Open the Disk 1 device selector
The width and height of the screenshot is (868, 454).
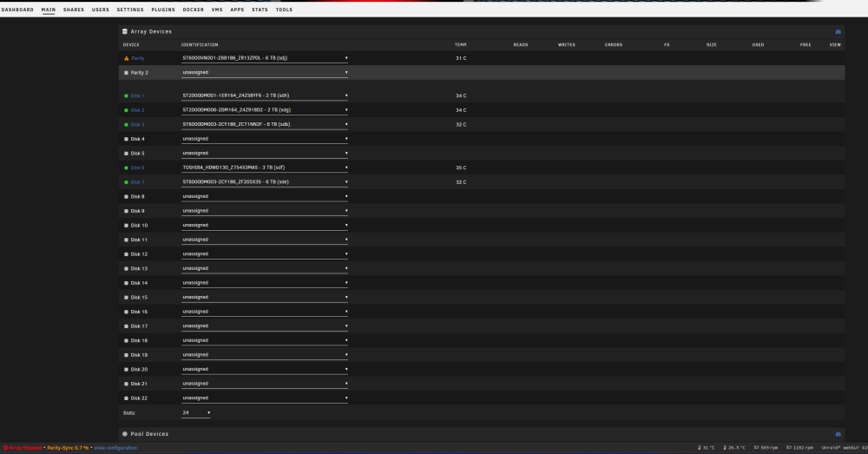(265, 95)
